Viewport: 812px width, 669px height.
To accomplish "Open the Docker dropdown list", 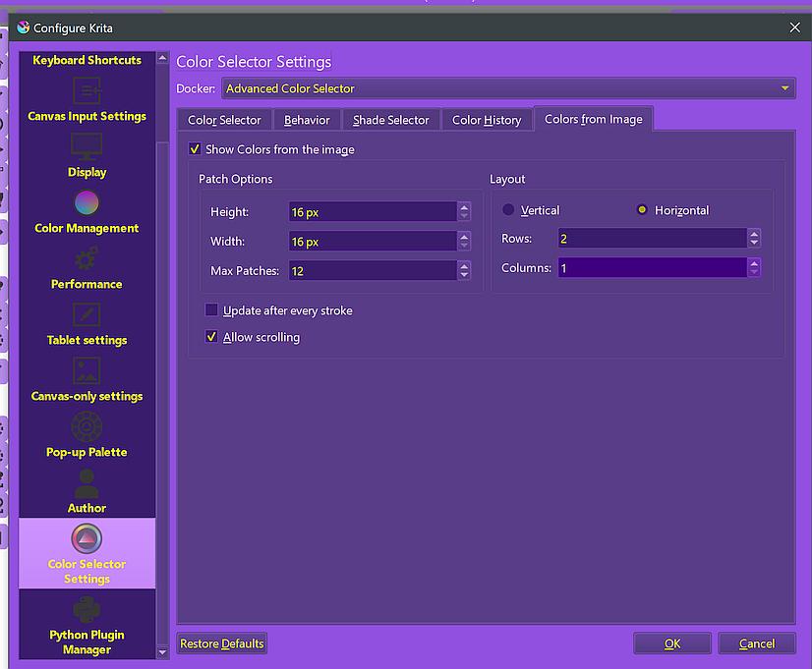I will pyautogui.click(x=508, y=88).
